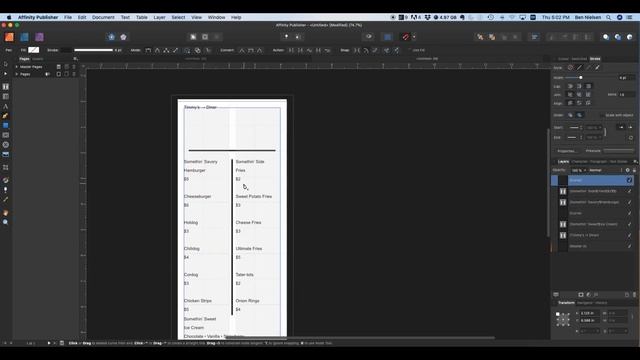Open the Document menu
The image size is (640, 360).
pyautogui.click(x=103, y=18)
